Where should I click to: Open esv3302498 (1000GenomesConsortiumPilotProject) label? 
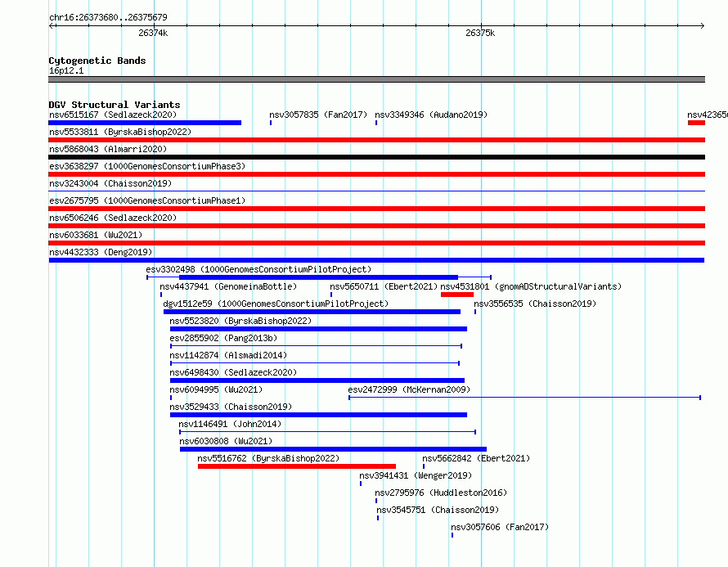pos(258,269)
